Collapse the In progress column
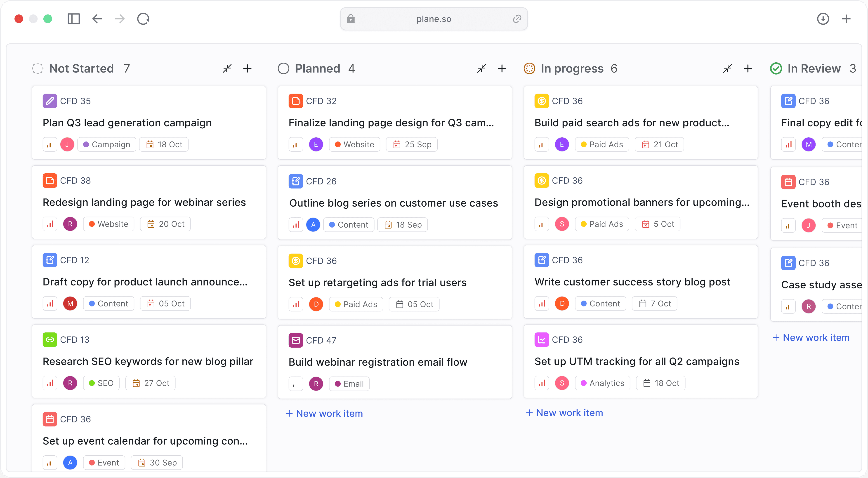 point(727,69)
